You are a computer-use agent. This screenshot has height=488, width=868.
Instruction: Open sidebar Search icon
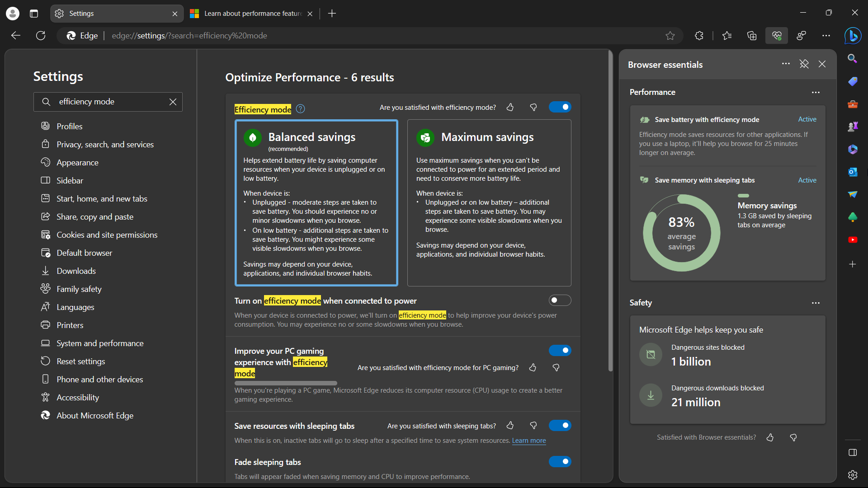[853, 59]
